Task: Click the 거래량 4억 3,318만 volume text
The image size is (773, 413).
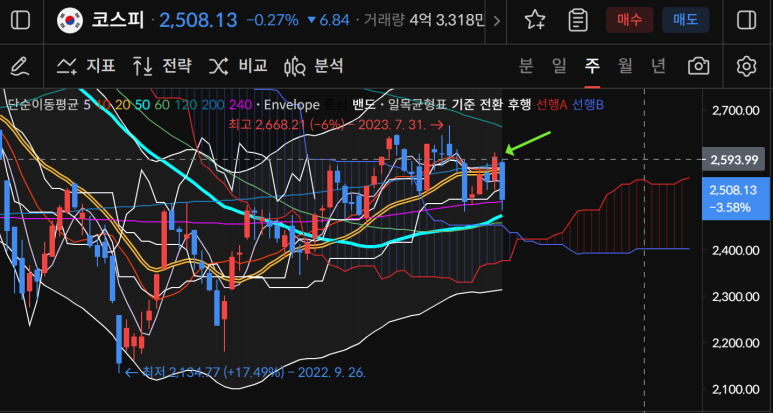Action: pos(424,21)
